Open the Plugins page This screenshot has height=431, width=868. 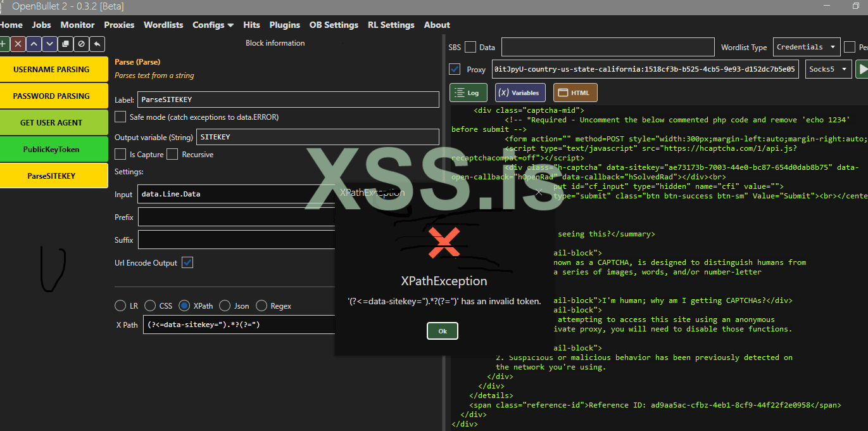click(x=285, y=25)
